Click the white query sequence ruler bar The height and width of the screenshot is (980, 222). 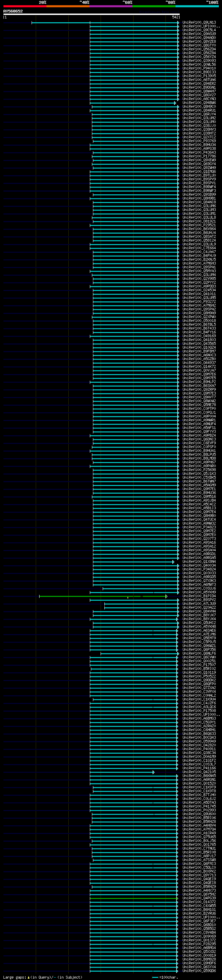[x=92, y=14]
